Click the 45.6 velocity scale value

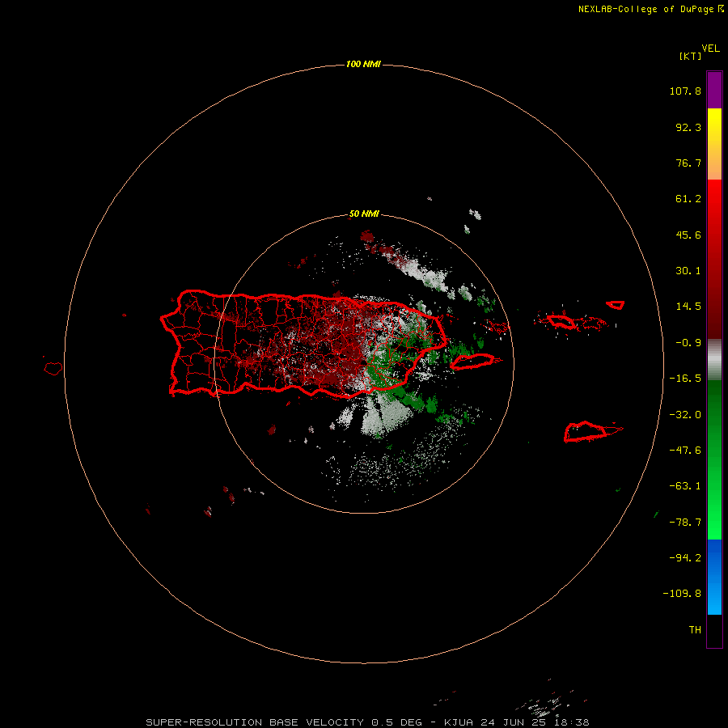[688, 235]
